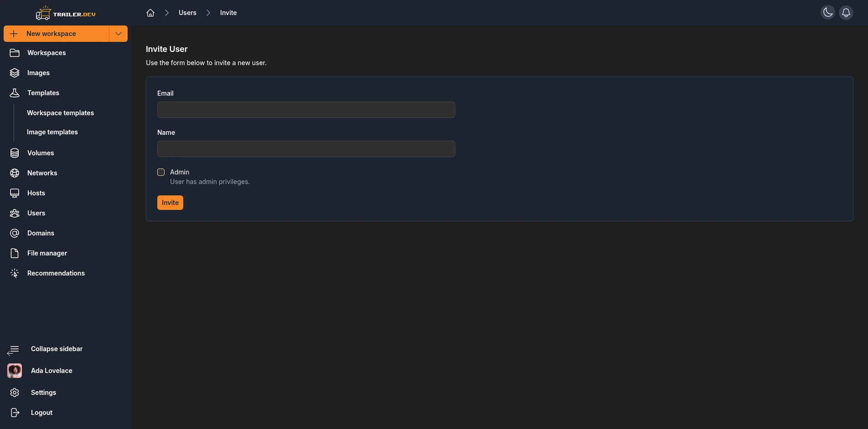Click the Hosts monitor icon
Screen dimensions: 868x429
click(x=15, y=193)
